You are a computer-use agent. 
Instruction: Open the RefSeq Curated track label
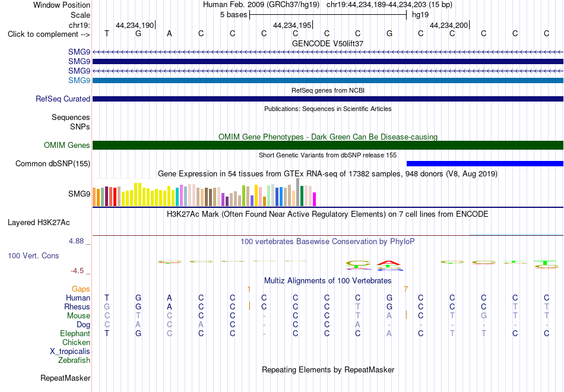click(63, 99)
